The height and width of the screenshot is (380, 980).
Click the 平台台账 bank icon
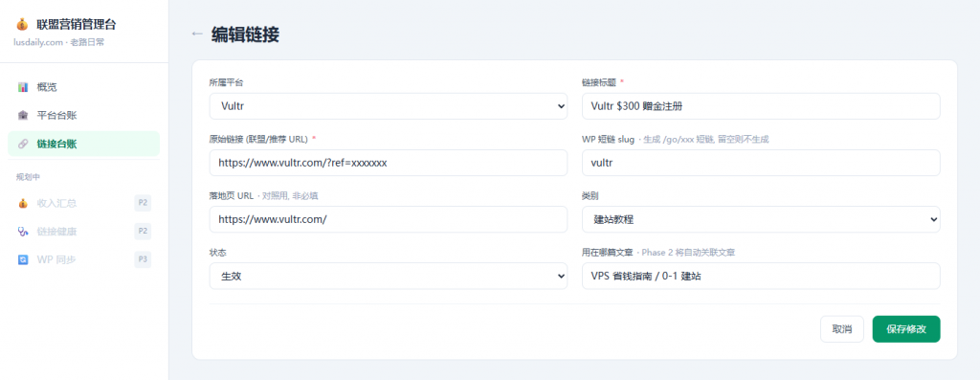click(x=23, y=116)
